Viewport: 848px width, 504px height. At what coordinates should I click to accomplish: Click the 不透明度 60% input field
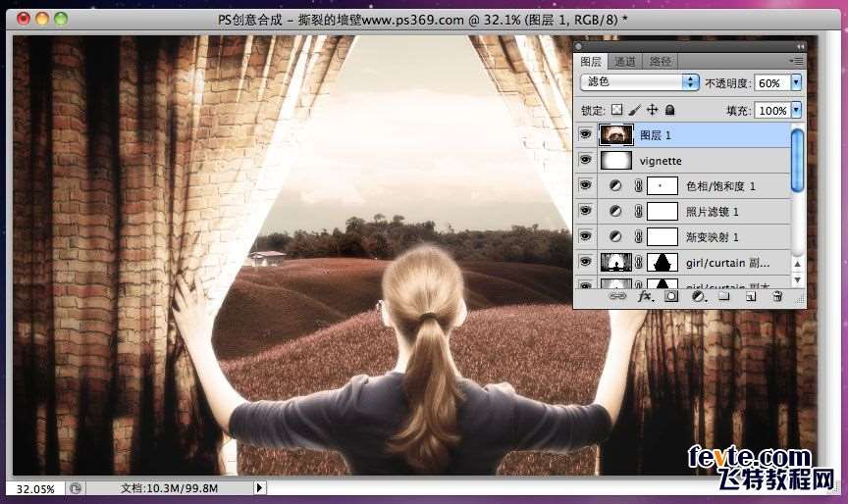[772, 82]
